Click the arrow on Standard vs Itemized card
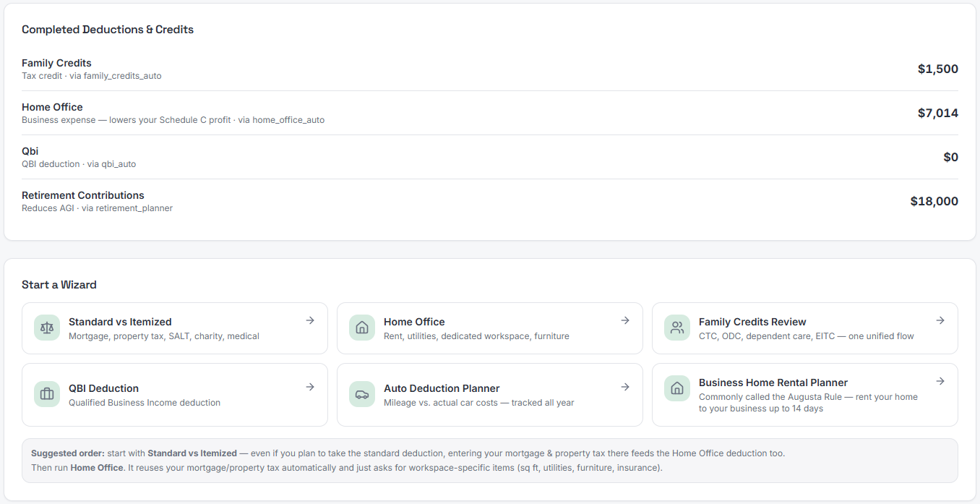Screen dimensions: 980x504 310,320
